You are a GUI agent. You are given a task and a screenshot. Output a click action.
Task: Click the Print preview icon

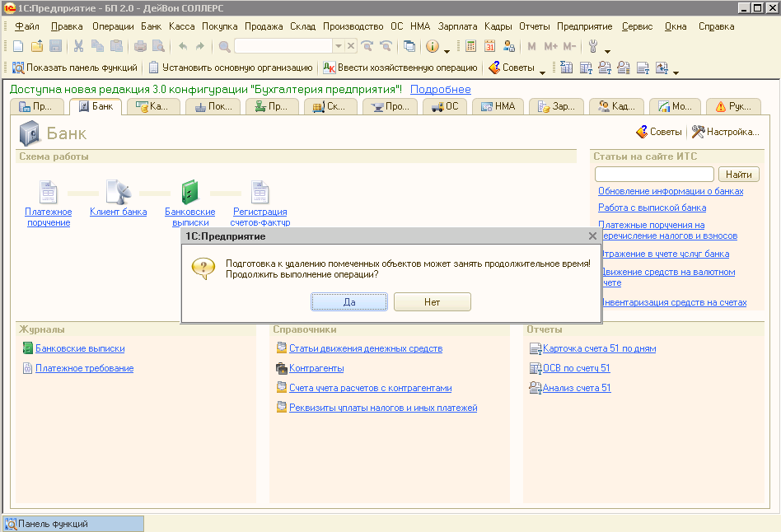point(158,46)
